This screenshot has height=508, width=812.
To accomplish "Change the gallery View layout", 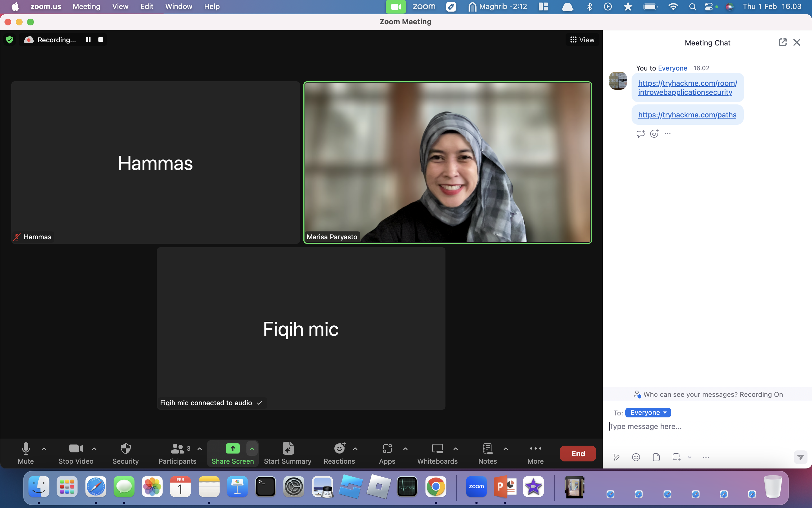I will pos(582,40).
